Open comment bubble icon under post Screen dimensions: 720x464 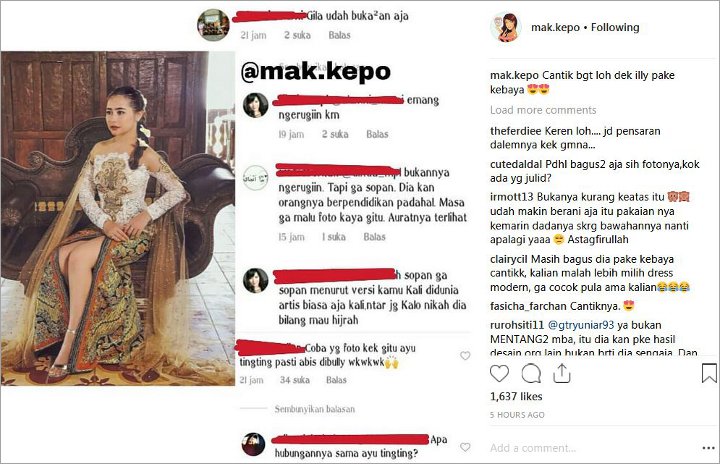click(531, 373)
